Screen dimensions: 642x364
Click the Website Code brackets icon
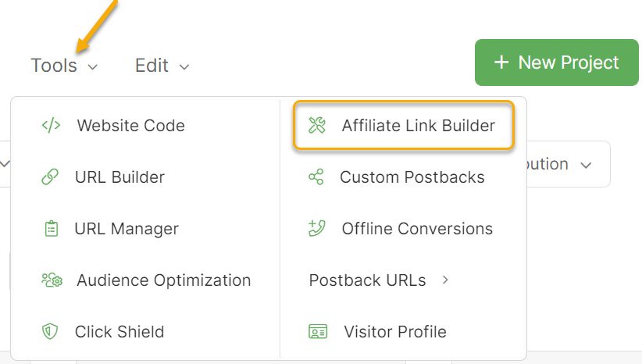pyautogui.click(x=51, y=126)
